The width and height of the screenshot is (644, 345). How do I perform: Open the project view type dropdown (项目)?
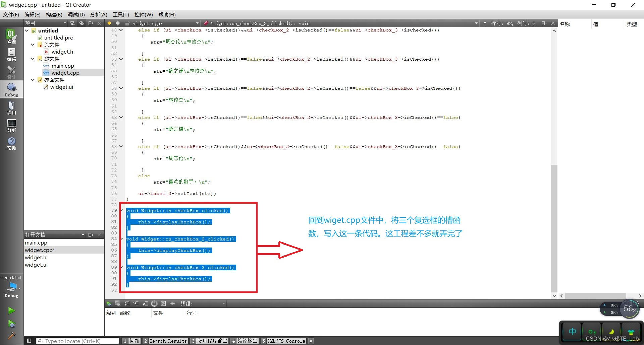(x=46, y=23)
